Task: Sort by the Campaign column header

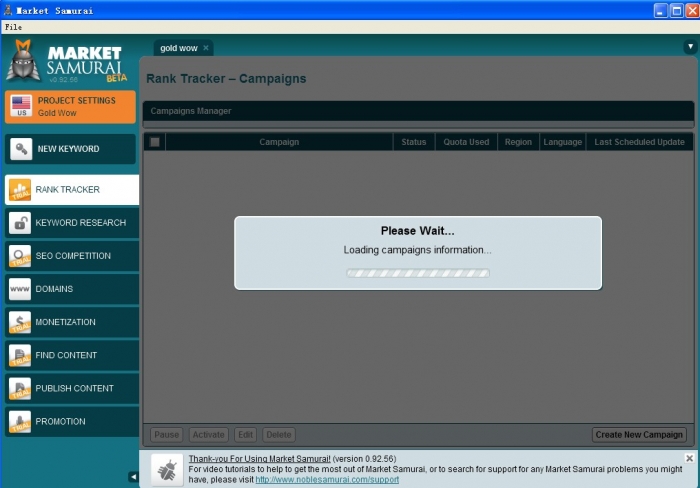Action: point(279,142)
